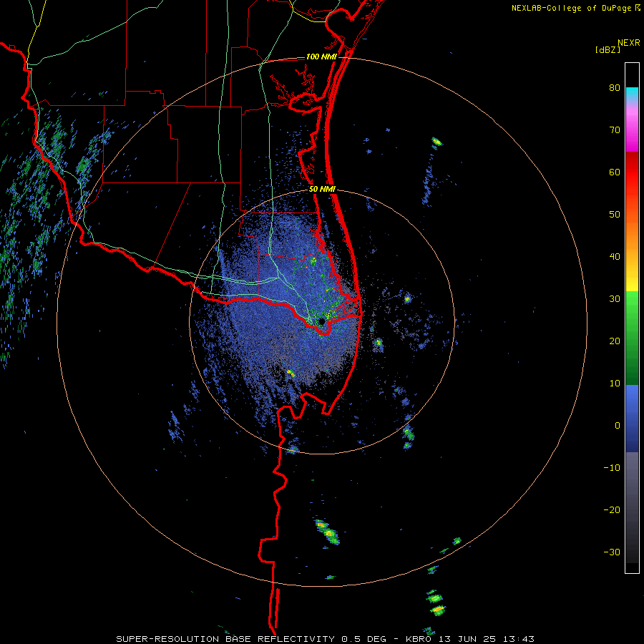Click the bottom caption reading SUPER-RESOLUTION BASE REFLECTIVITY

click(225, 639)
